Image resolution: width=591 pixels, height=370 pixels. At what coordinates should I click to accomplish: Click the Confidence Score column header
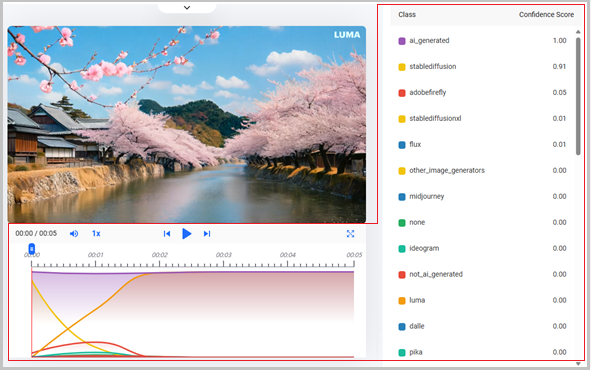546,15
